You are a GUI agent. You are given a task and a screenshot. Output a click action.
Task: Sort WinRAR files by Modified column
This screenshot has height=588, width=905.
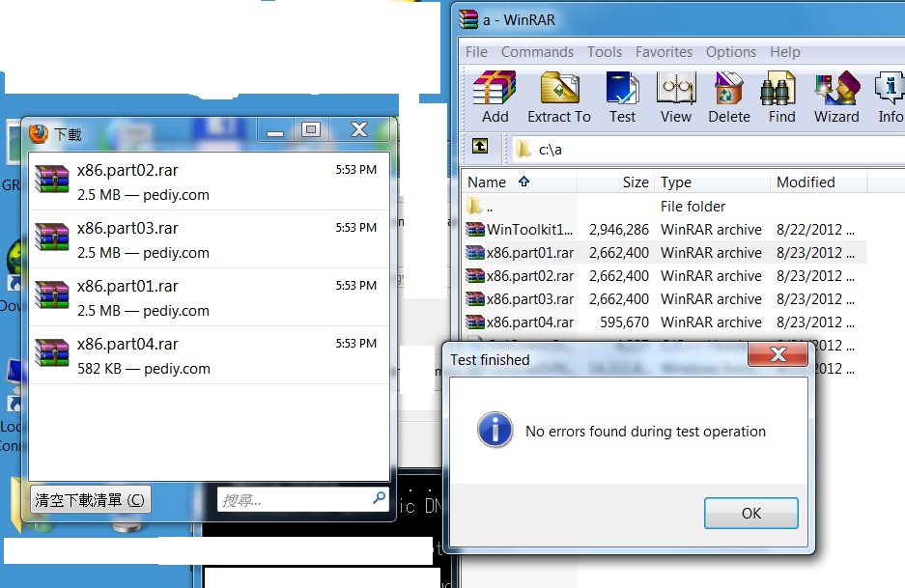pos(818,182)
